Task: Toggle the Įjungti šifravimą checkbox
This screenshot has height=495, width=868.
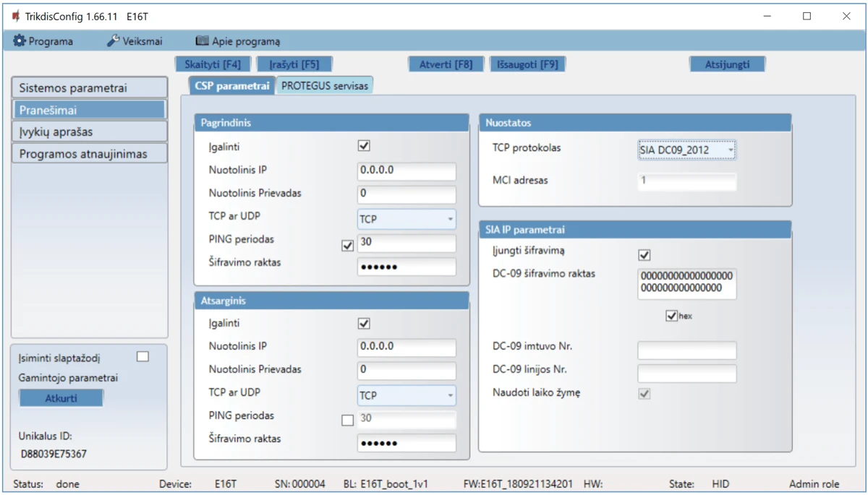Action: click(x=644, y=254)
